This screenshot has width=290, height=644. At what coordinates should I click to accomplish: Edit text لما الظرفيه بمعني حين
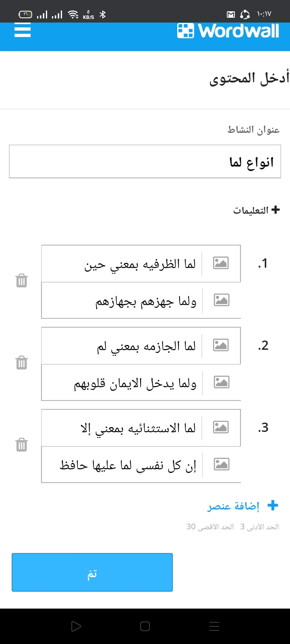click(121, 264)
